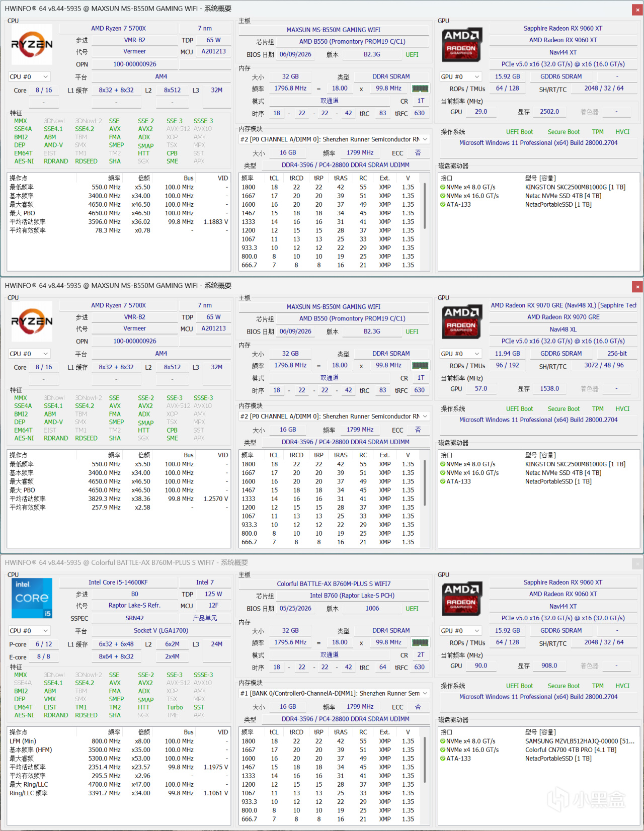The height and width of the screenshot is (831, 644).
Task: Click the memory timings scrollbar in the Intel i5-14600KF window
Action: (426, 760)
